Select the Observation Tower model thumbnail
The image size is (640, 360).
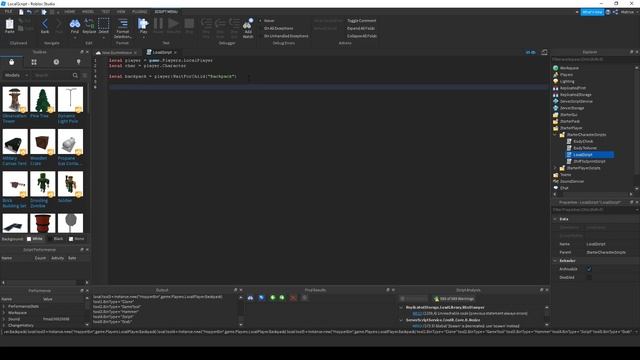(15, 99)
